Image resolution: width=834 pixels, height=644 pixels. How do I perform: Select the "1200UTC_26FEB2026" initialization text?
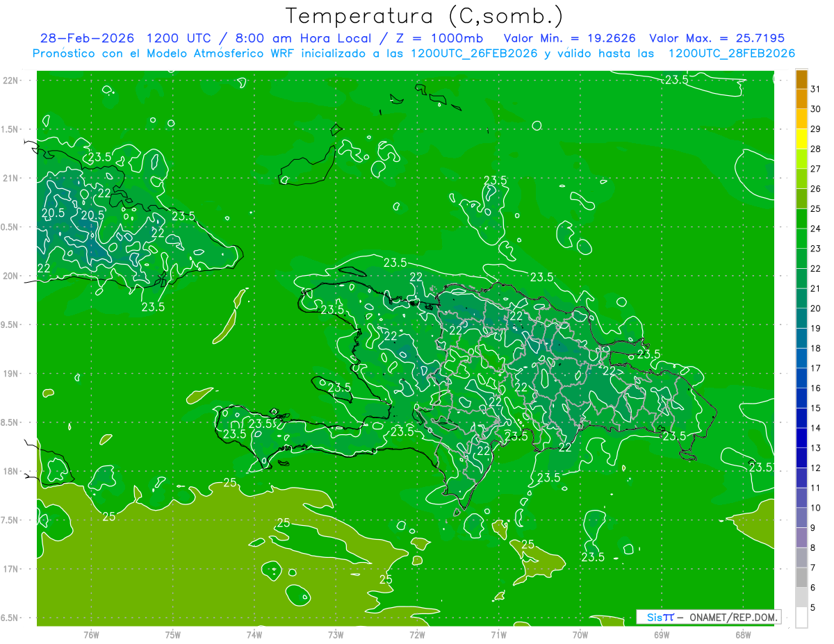pyautogui.click(x=474, y=53)
